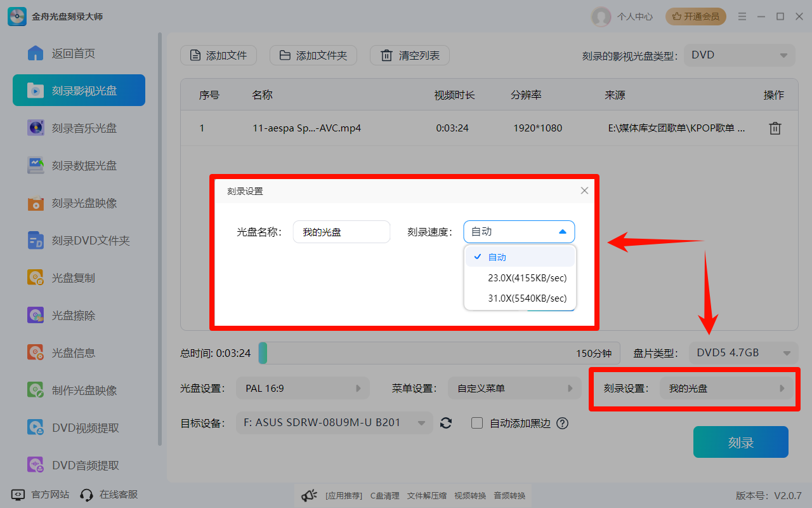The image size is (812, 508).
Task: Open the 音频转换 recommended app
Action: point(509,496)
